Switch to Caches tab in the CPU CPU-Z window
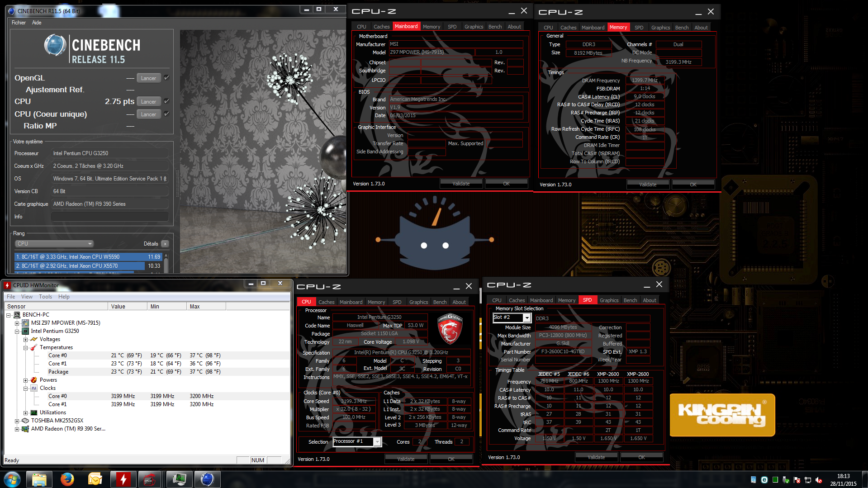The image size is (868, 488). coord(326,302)
